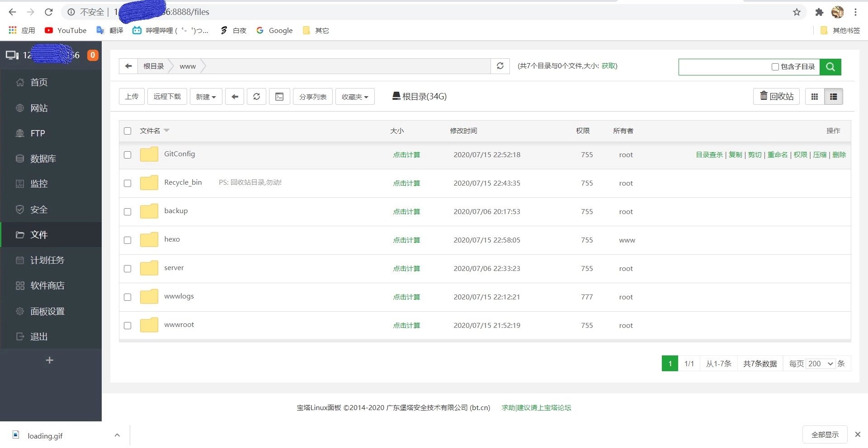The width and height of the screenshot is (868, 448).
Task: Click 获取 to get the directory size
Action: (x=608, y=66)
